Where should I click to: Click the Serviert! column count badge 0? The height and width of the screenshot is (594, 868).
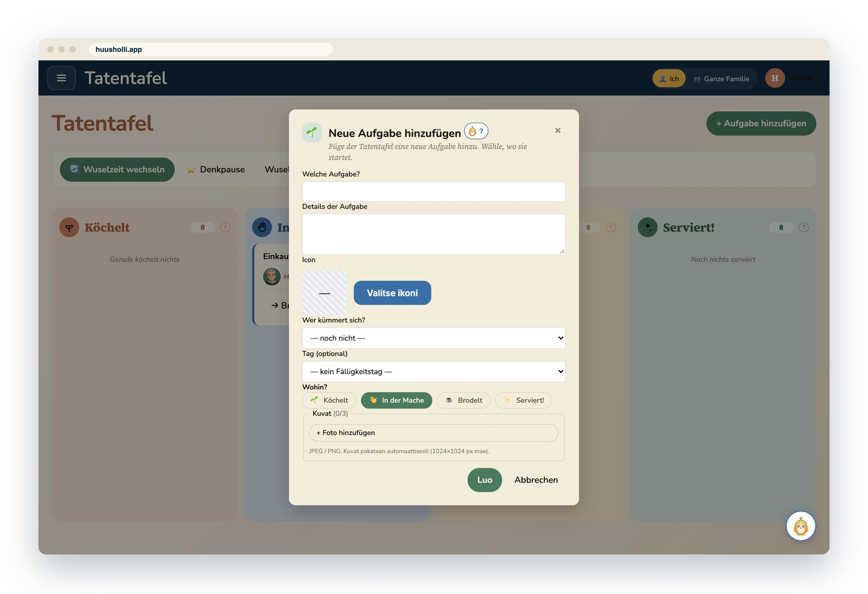(x=781, y=227)
